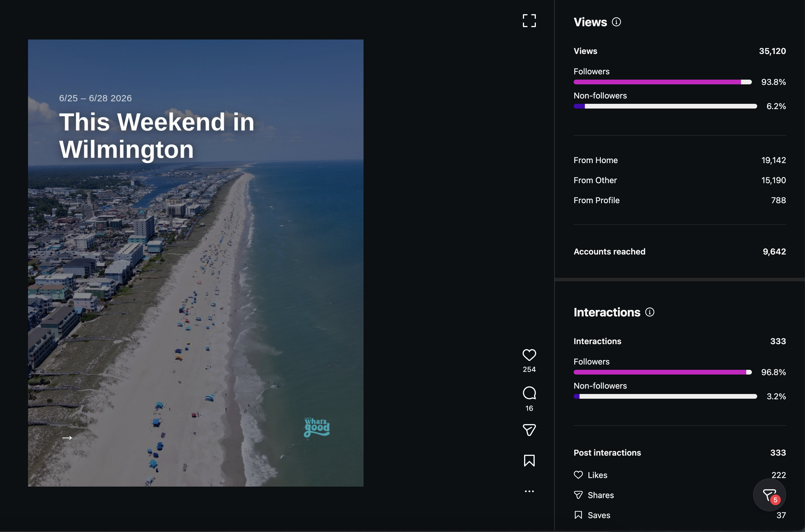Click the fullscreen expand icon
The width and height of the screenshot is (805, 532).
coord(529,21)
